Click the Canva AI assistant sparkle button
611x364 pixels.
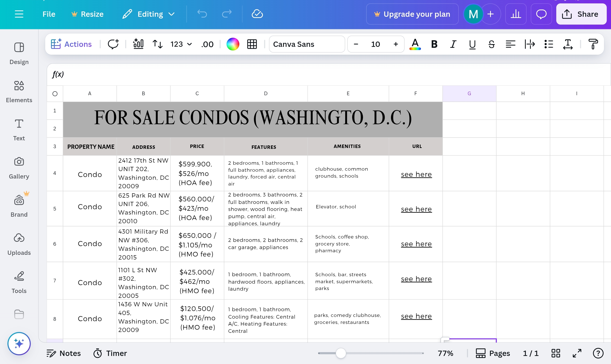click(19, 343)
